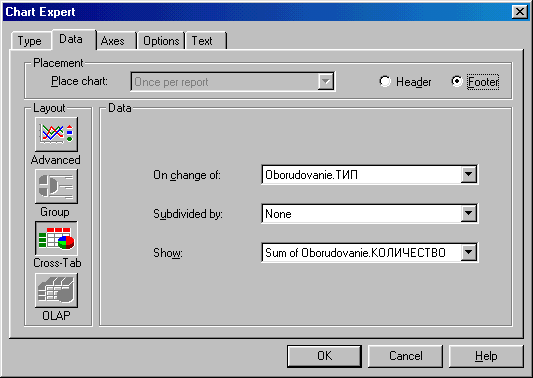Open the Place chart dropdown arrow
This screenshot has height=378, width=533.
(326, 82)
